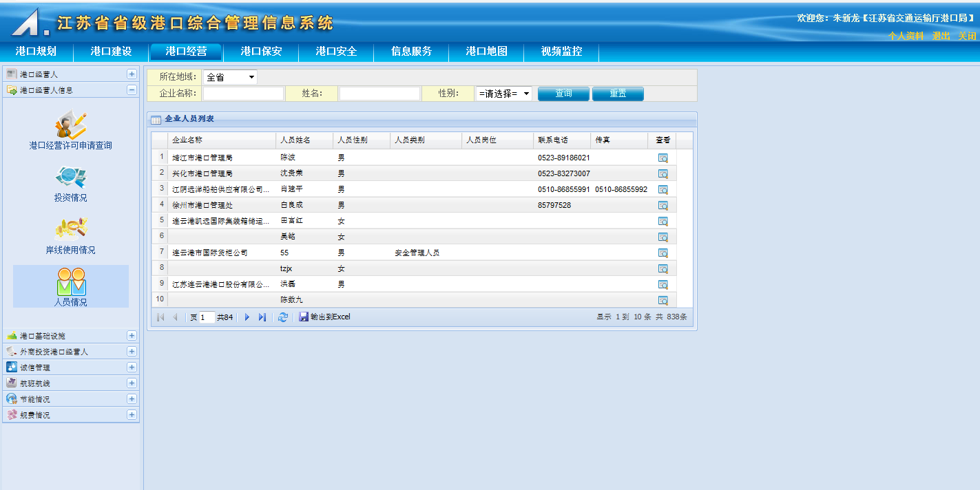Switch to the 港口安全 tab
This screenshot has width=980, height=490.
tap(336, 52)
